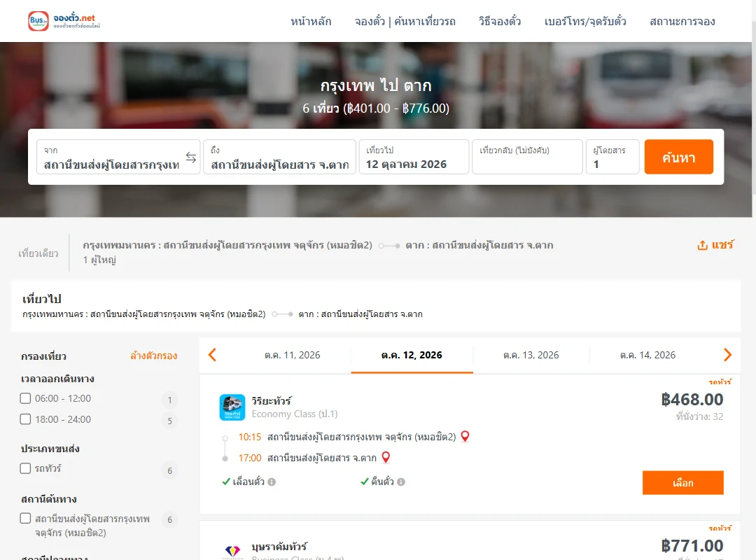Open จองตั๋ว | ค้นหาเที่ยวรถ menu item
This screenshot has width=756, height=560.
pyautogui.click(x=405, y=22)
